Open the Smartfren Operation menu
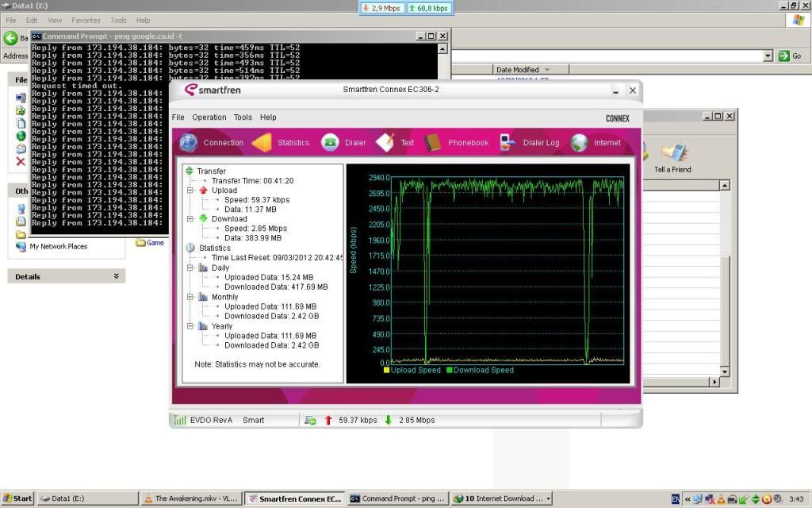 (209, 117)
